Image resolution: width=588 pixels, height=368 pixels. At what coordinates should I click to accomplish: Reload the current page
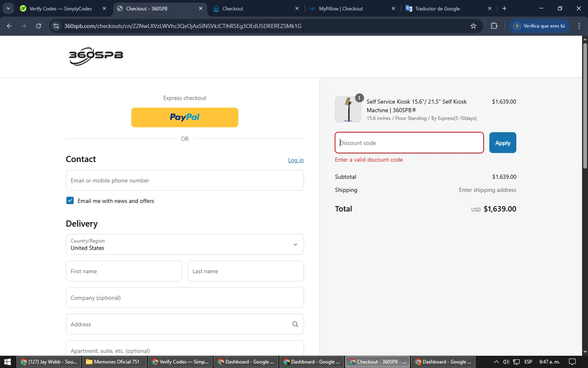38,26
